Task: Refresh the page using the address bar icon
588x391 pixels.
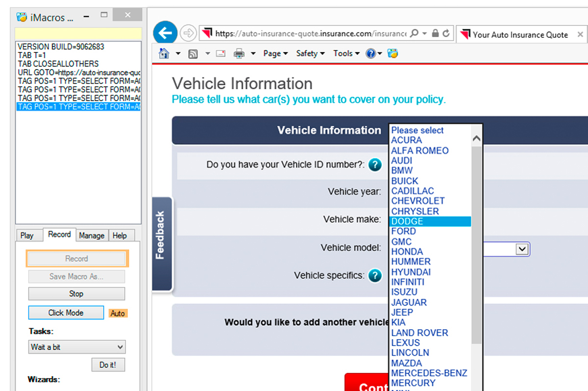Action: pos(446,33)
